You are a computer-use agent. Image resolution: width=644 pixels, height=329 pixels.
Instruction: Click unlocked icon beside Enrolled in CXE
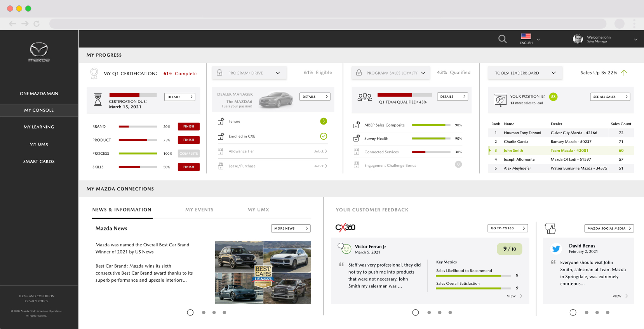tap(221, 136)
